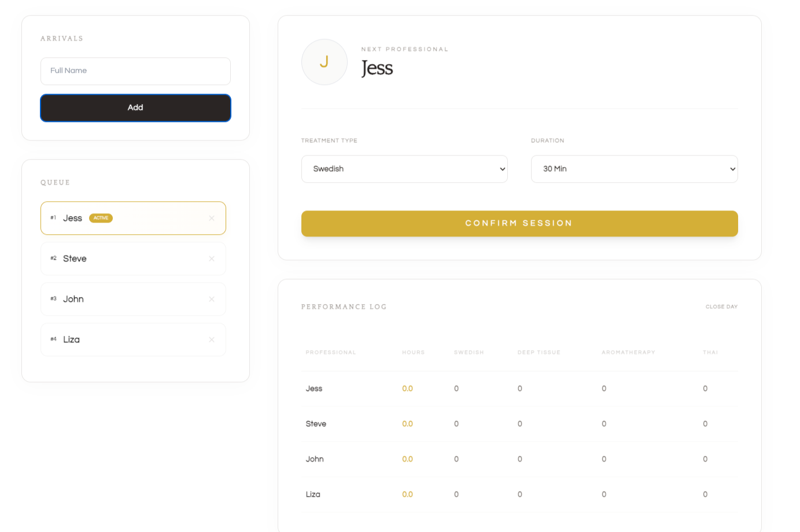Click the Thai column header
The image size is (800, 532).
(x=710, y=352)
